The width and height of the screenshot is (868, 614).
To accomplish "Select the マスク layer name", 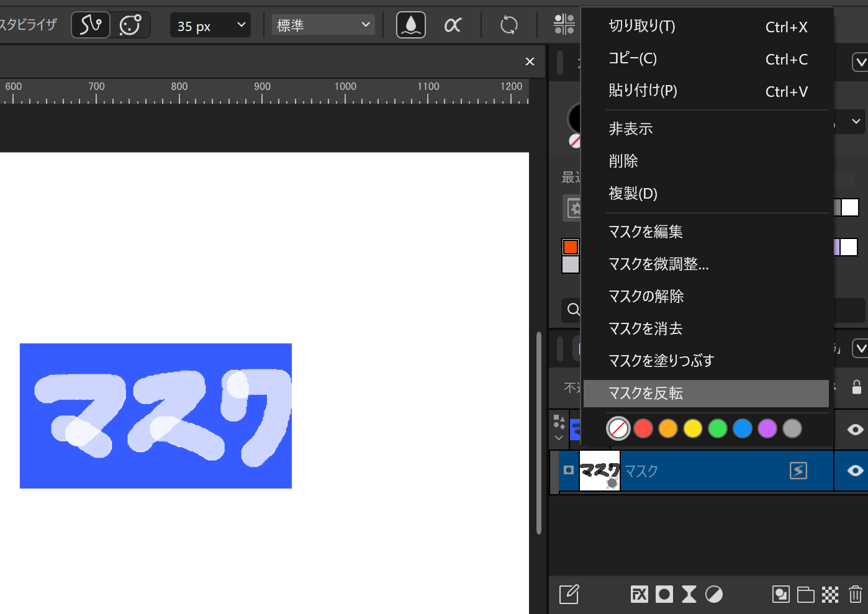I will point(641,471).
